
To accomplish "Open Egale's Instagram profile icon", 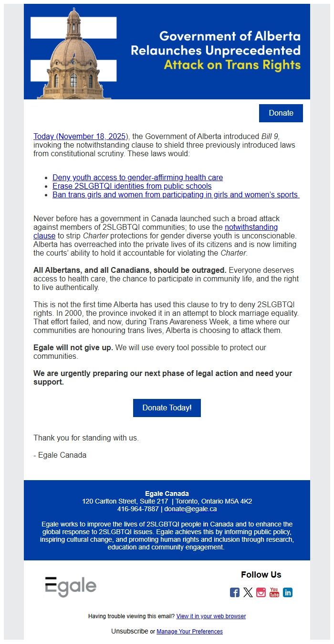I will coord(261,592).
